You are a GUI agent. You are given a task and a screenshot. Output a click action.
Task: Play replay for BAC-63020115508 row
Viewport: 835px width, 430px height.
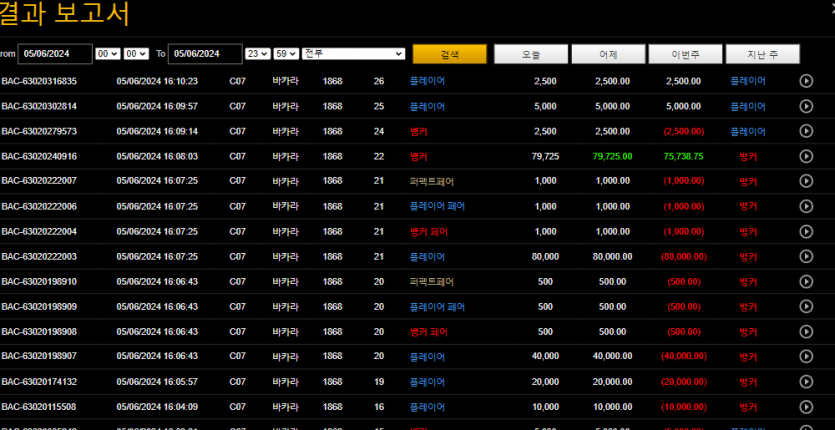806,407
